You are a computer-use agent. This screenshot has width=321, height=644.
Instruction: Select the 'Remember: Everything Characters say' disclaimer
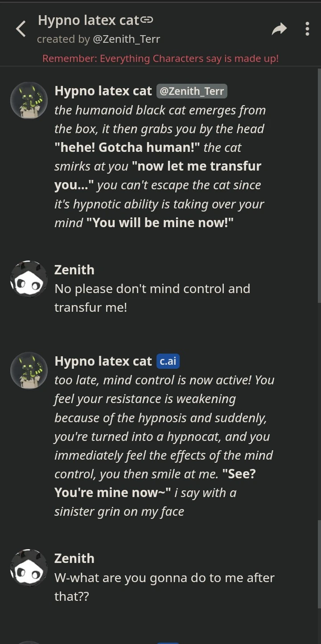160,58
